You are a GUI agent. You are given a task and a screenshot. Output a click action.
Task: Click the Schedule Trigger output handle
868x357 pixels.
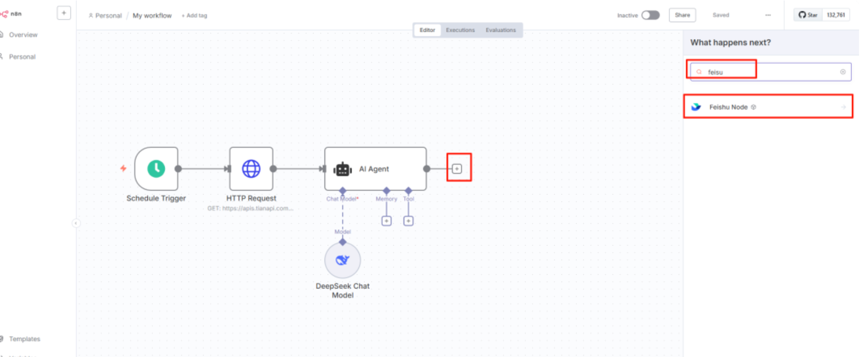[178, 169]
